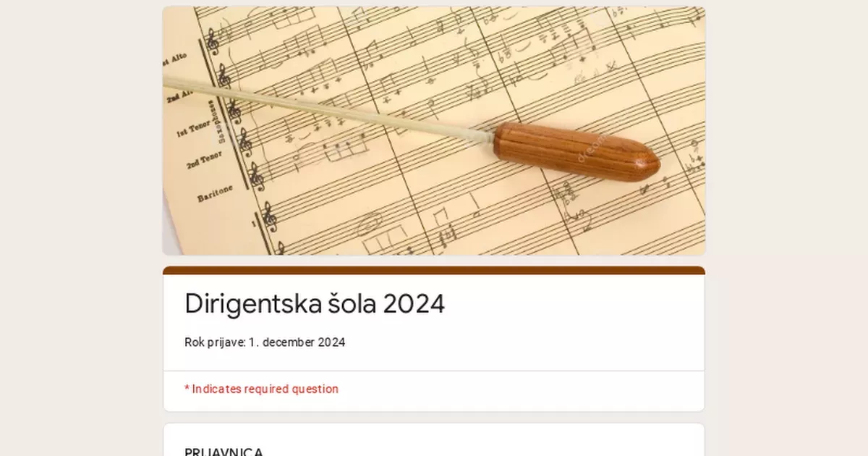
Task: Click the treble clef on the topmost staff
Action: pyautogui.click(x=212, y=42)
